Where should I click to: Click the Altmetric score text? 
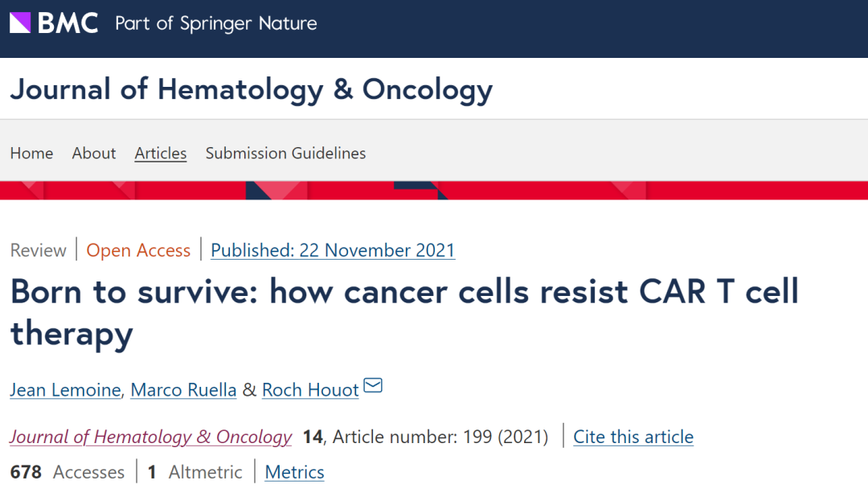194,472
